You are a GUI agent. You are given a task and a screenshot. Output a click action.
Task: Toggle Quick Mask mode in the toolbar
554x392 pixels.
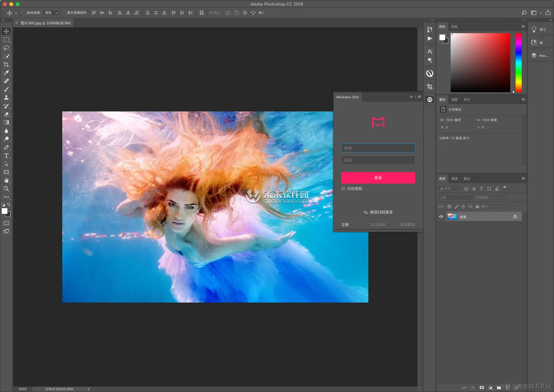pos(6,223)
